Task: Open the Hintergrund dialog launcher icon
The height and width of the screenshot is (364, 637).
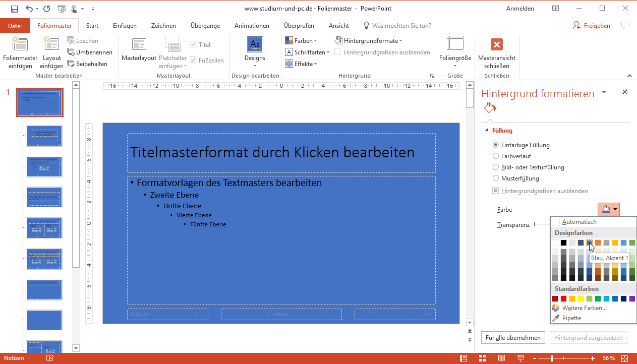Action: (x=432, y=76)
